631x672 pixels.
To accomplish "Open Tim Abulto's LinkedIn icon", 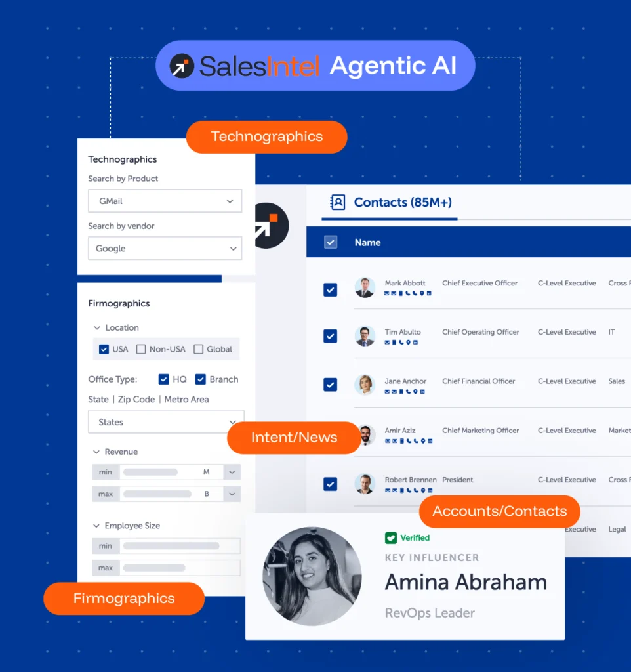I will click(x=415, y=343).
